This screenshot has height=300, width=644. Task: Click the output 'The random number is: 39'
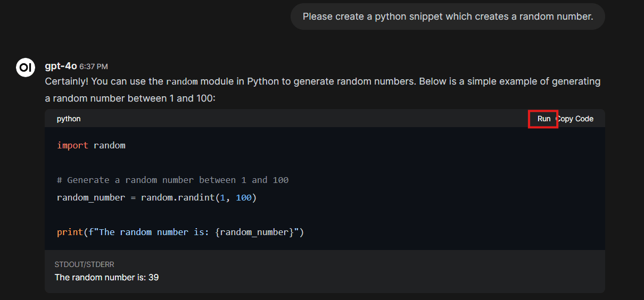(x=106, y=277)
